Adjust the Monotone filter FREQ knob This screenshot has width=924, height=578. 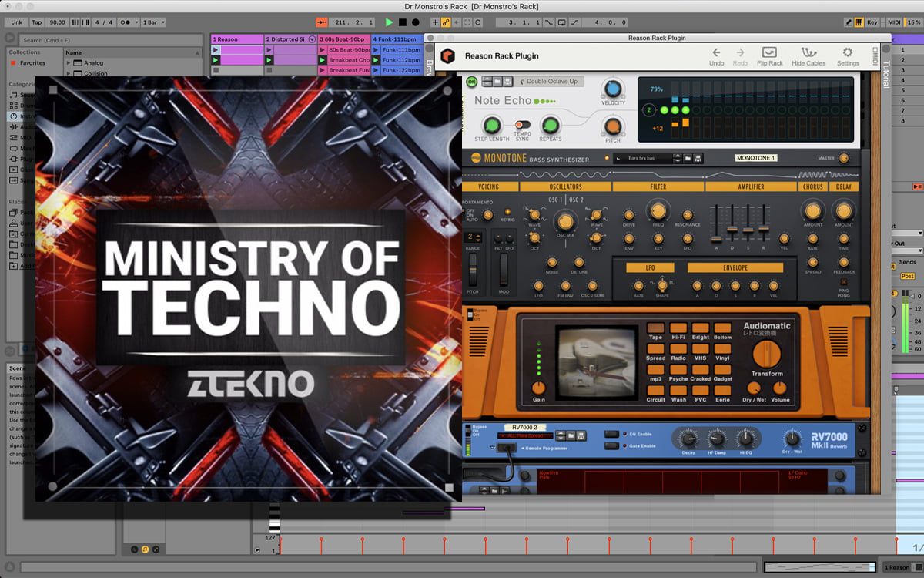point(658,210)
